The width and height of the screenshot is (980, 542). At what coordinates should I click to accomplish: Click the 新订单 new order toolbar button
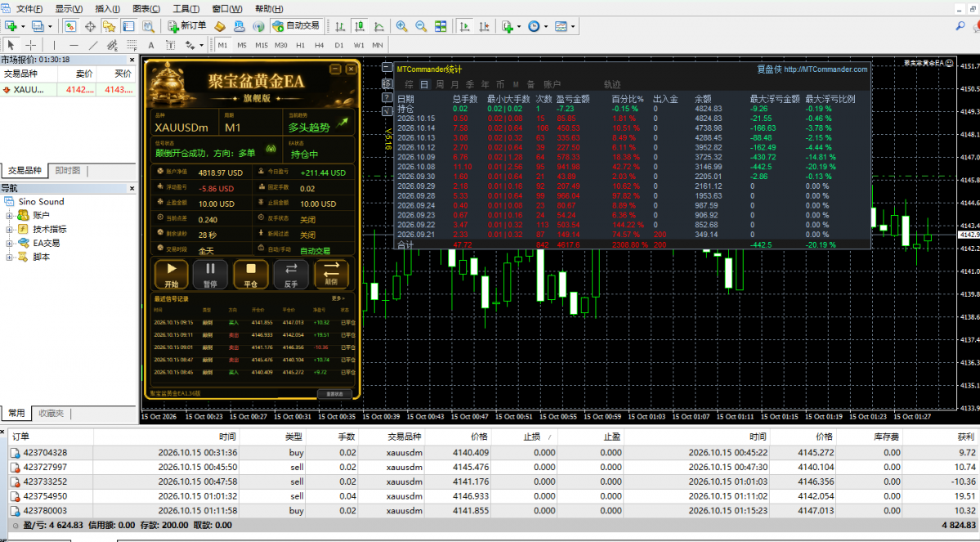coord(187,26)
